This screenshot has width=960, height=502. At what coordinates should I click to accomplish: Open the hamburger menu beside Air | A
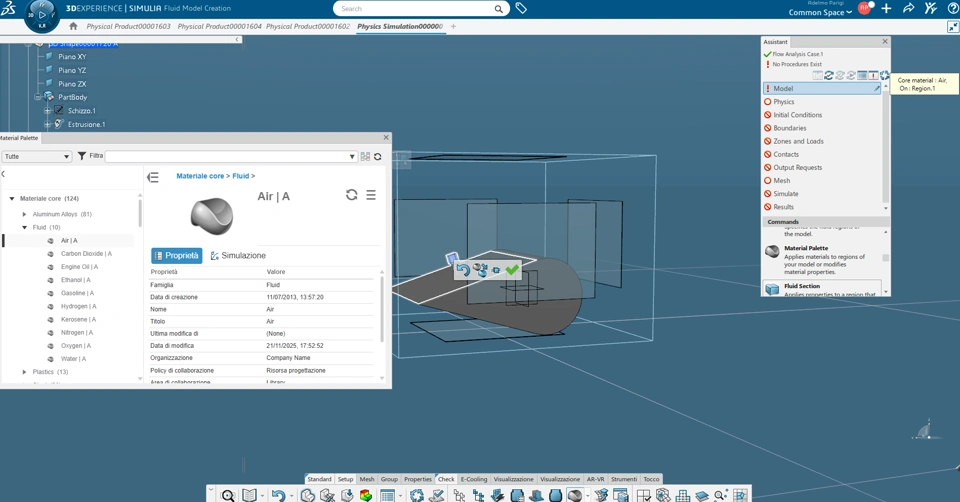coord(371,195)
